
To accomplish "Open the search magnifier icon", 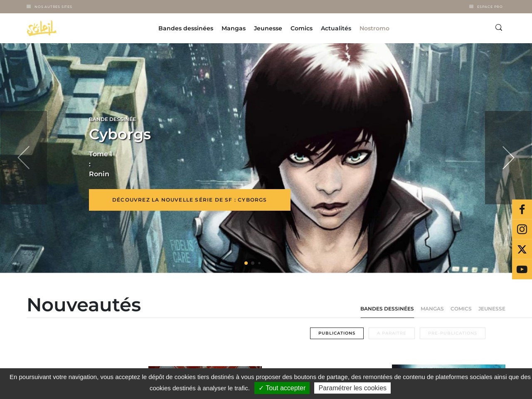I will (499, 27).
